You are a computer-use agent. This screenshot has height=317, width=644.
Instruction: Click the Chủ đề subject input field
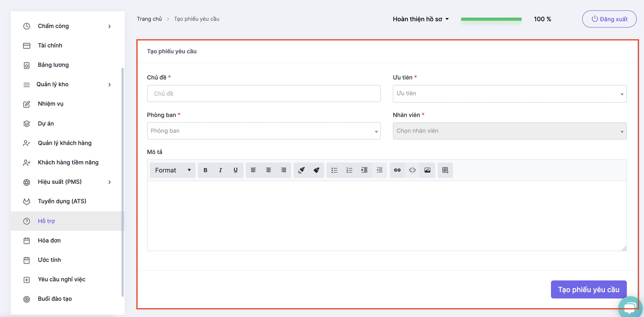264,93
